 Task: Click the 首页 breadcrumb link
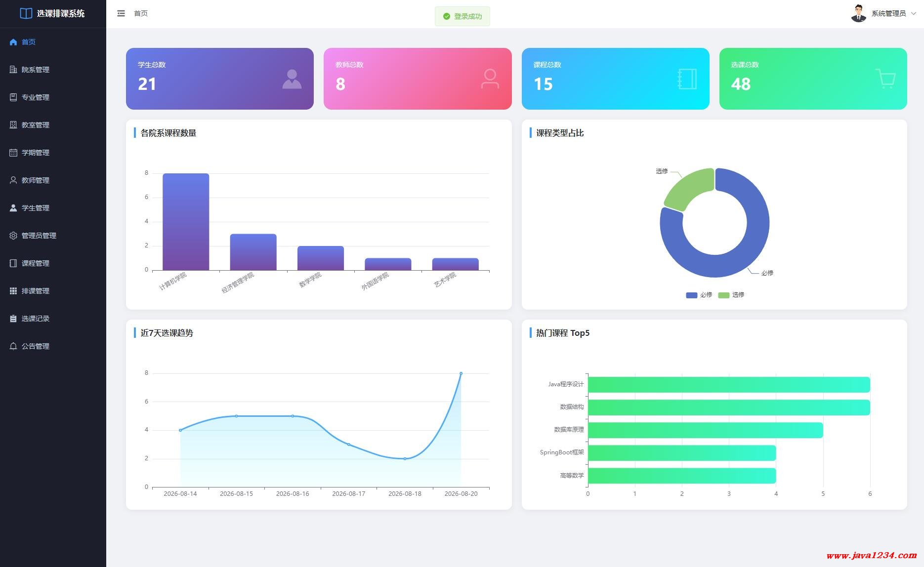pos(141,13)
